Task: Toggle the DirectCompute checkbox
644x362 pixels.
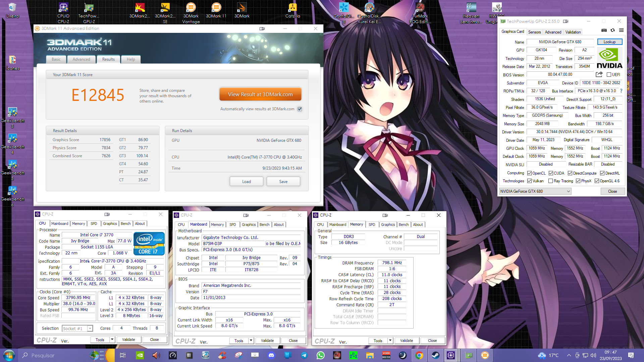Action: point(570,173)
